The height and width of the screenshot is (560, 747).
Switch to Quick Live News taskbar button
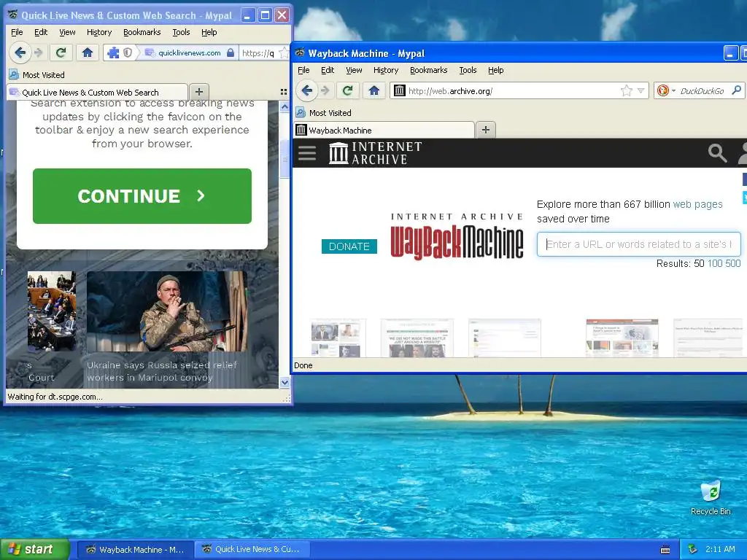pos(252,550)
